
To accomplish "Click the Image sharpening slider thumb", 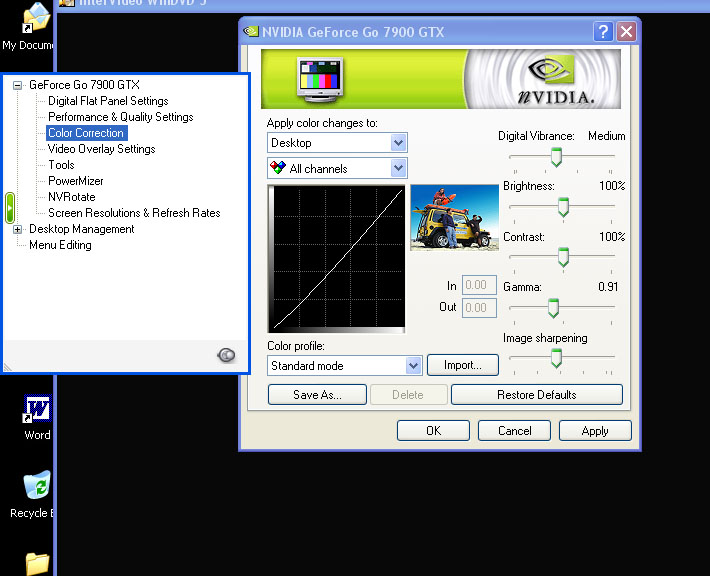I will point(556,359).
